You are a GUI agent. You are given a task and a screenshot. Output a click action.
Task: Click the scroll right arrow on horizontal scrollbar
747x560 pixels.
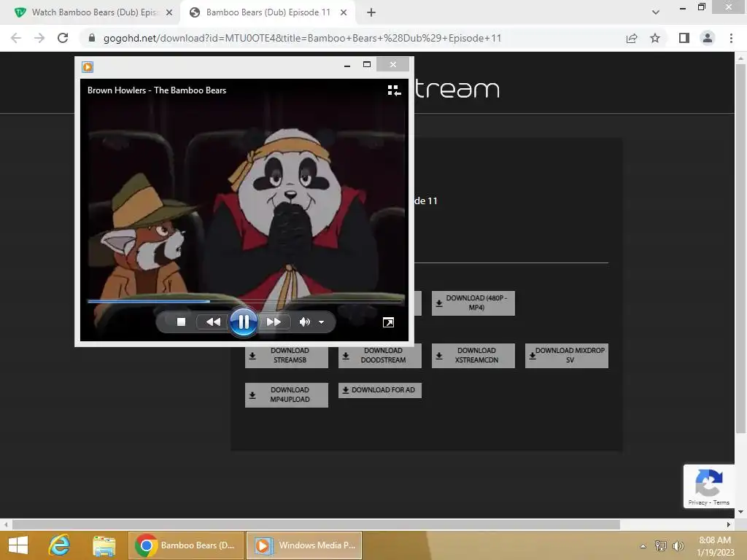pyautogui.click(x=729, y=524)
